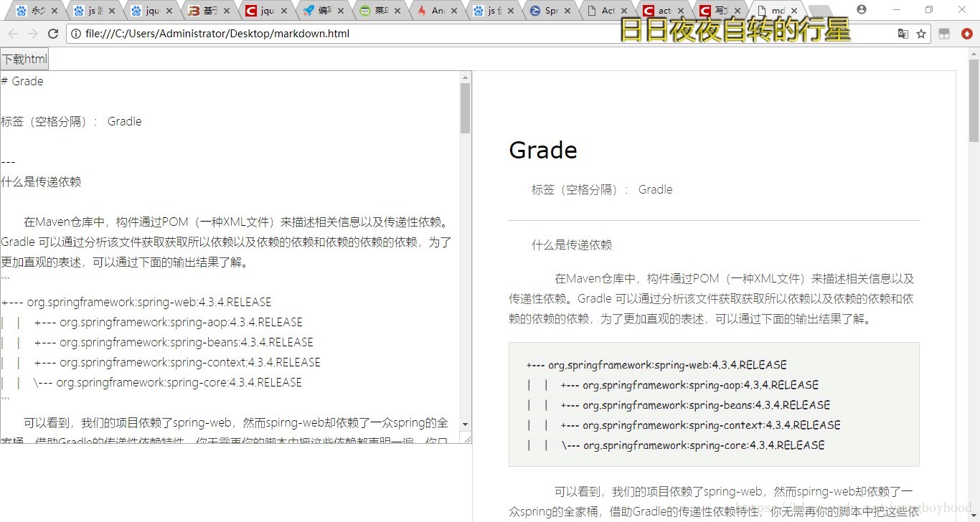This screenshot has width=980, height=522.
Task: Close the rocket icon tab
Action: (x=340, y=11)
